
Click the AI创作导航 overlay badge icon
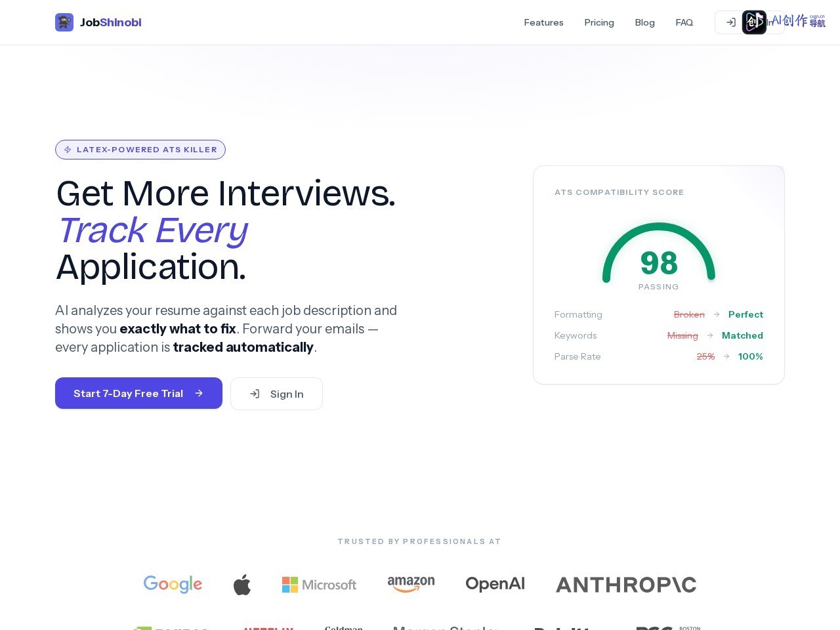[x=754, y=22]
